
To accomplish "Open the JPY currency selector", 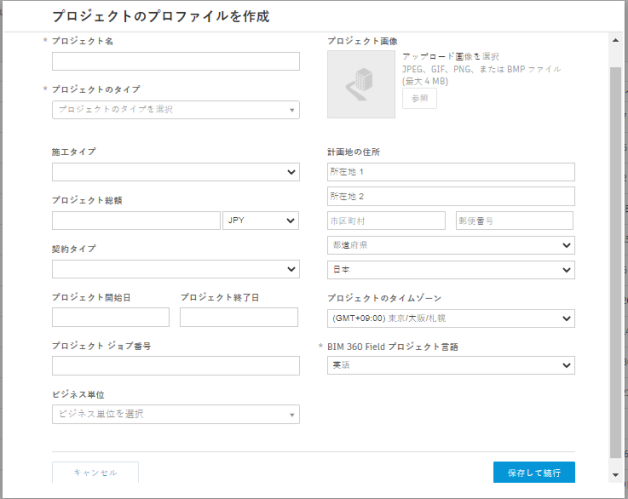I will [262, 220].
